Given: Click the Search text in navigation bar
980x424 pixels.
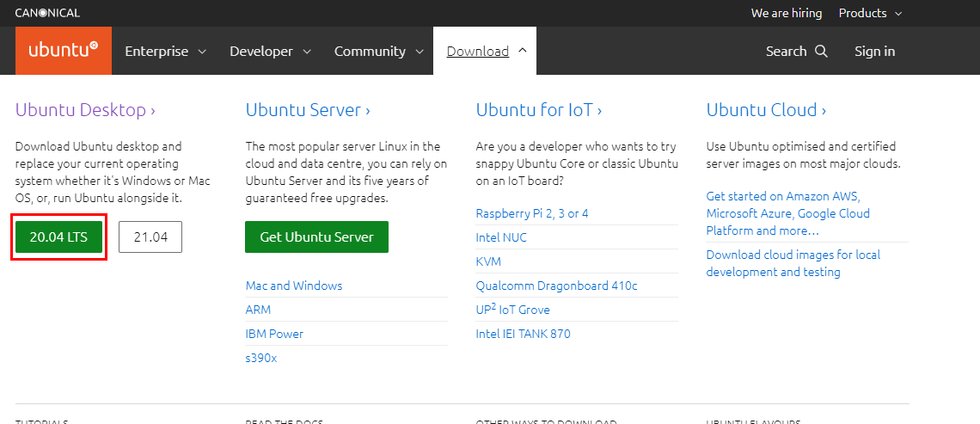Looking at the screenshot, I should [x=787, y=52].
